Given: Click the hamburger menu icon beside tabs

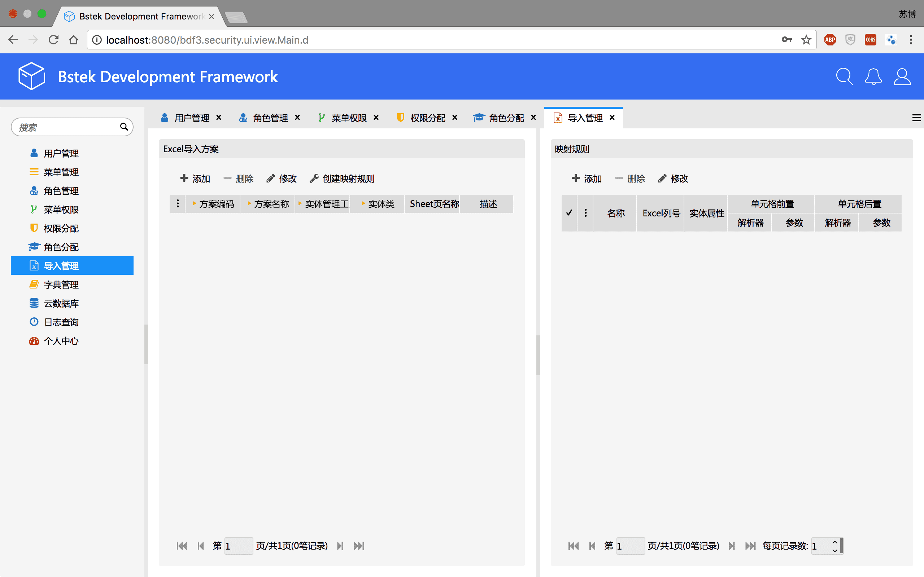Looking at the screenshot, I should coord(916,118).
